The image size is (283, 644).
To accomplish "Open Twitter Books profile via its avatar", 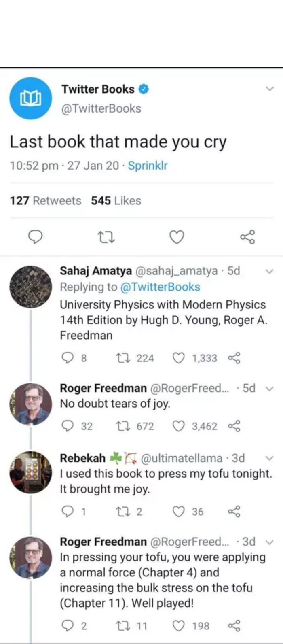I will coord(30,98).
